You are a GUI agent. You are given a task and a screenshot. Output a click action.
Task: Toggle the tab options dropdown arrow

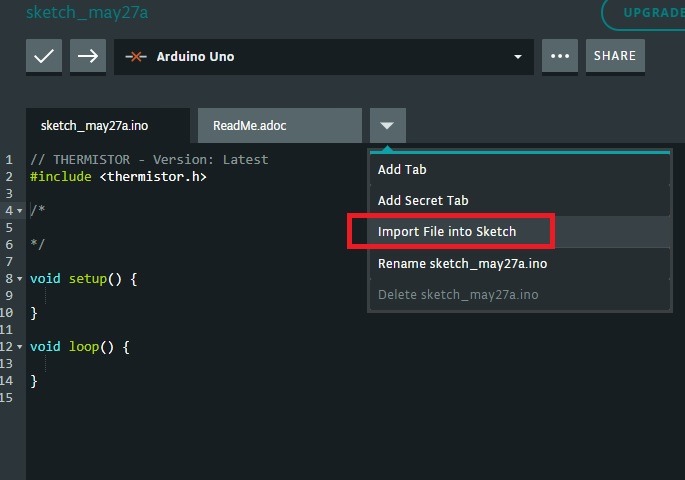[387, 126]
